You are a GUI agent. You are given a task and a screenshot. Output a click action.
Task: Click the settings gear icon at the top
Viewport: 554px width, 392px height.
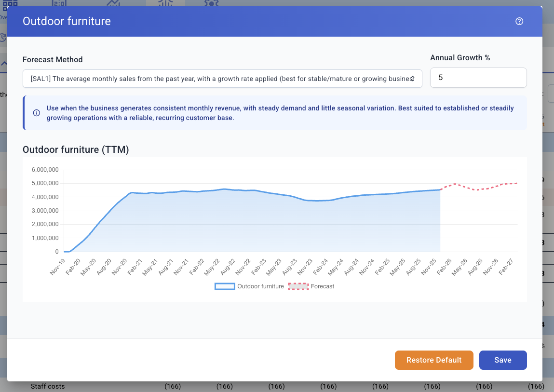pos(211,2)
